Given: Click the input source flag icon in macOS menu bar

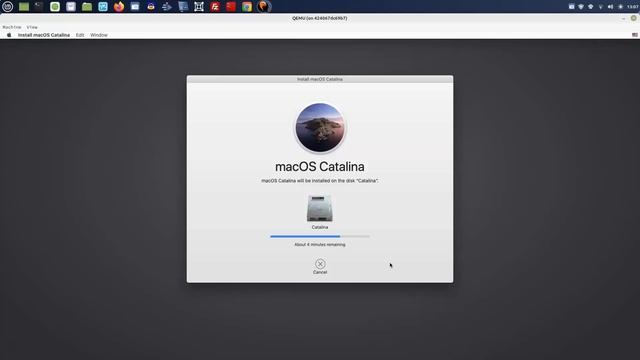Looking at the screenshot, I should [635, 35].
